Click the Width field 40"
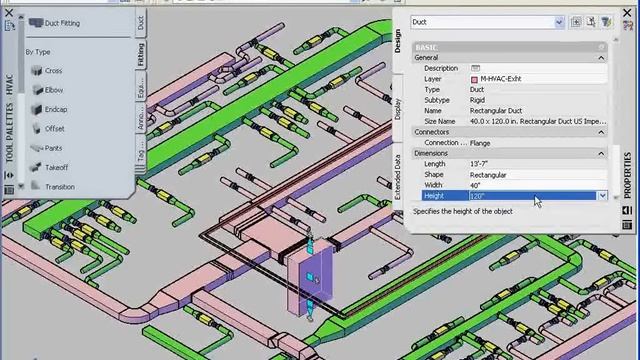This screenshot has width=640, height=360. click(538, 185)
